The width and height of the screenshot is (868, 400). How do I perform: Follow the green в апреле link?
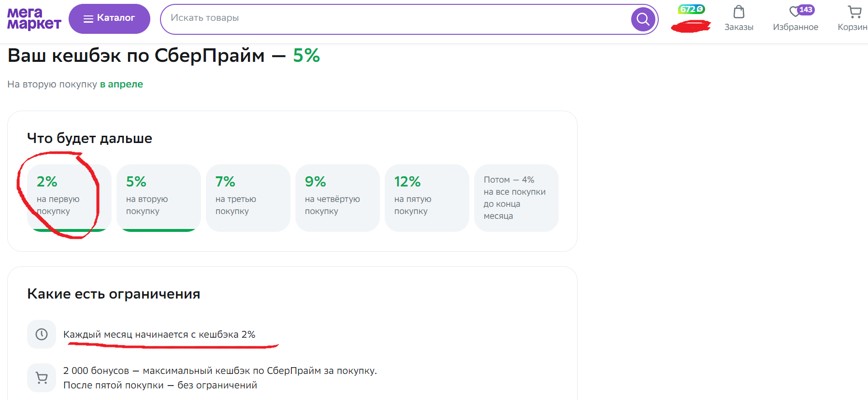121,84
